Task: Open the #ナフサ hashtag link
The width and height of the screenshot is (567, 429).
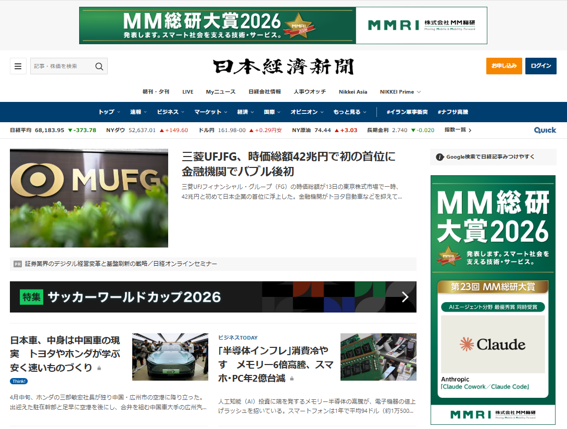Action: (x=453, y=112)
